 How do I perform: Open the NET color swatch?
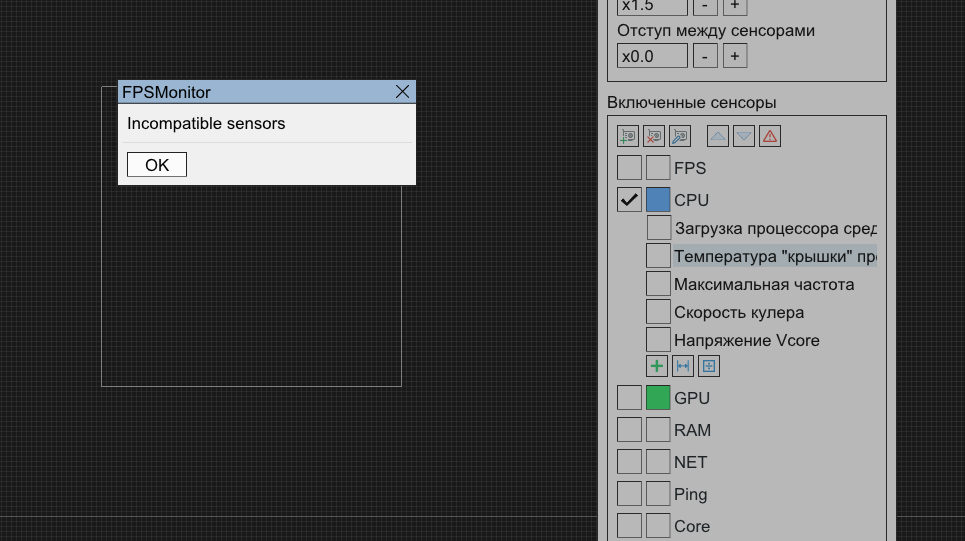pos(658,462)
